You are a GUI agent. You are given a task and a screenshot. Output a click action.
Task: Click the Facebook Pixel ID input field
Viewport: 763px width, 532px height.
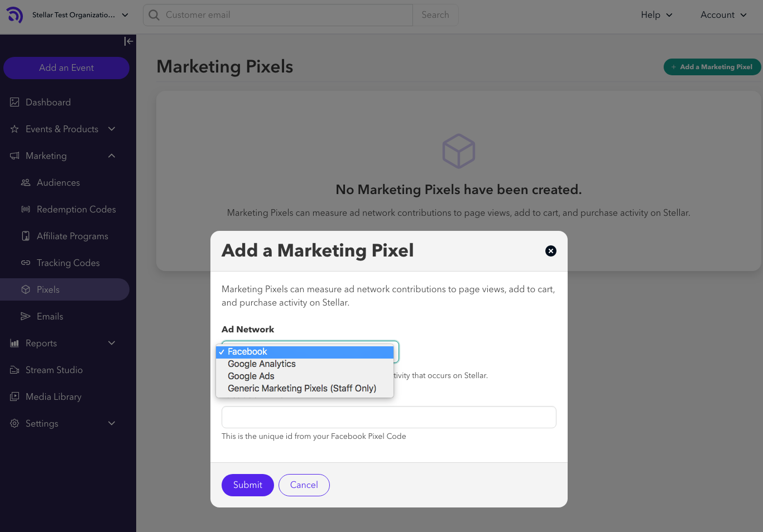point(388,417)
